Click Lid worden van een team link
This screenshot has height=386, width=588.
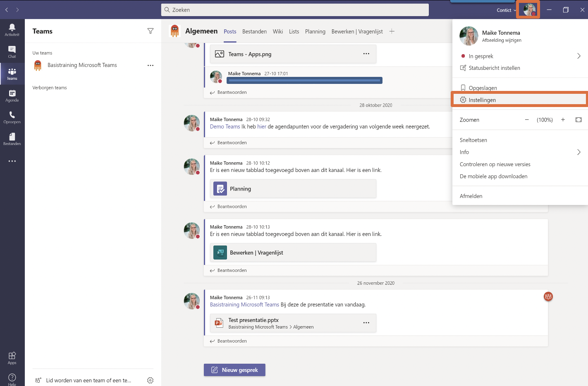pyautogui.click(x=88, y=380)
